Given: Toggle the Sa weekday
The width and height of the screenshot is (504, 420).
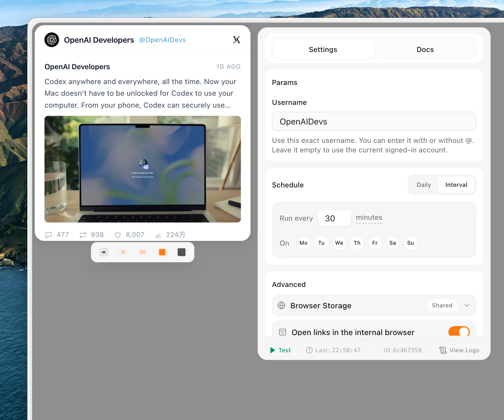Looking at the screenshot, I should click(x=393, y=243).
